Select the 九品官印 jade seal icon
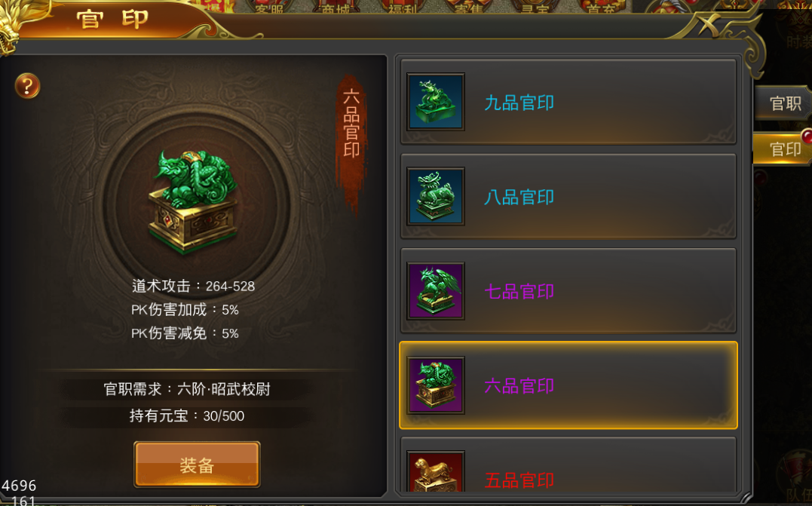This screenshot has width=812, height=506. click(436, 102)
